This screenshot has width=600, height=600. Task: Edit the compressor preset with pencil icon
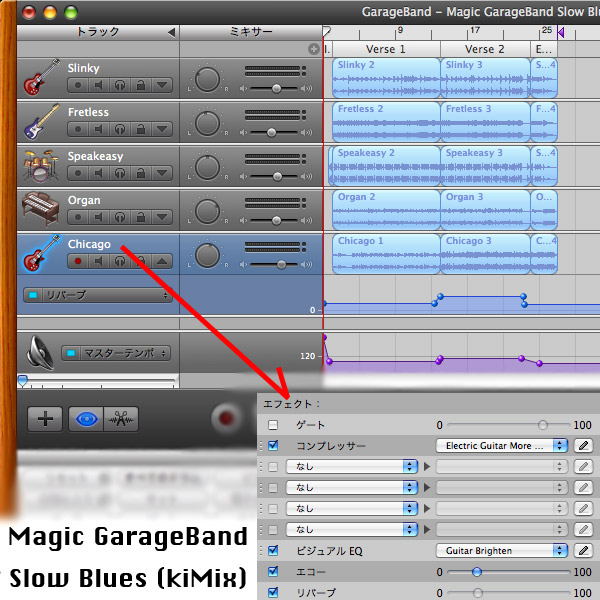pos(583,445)
